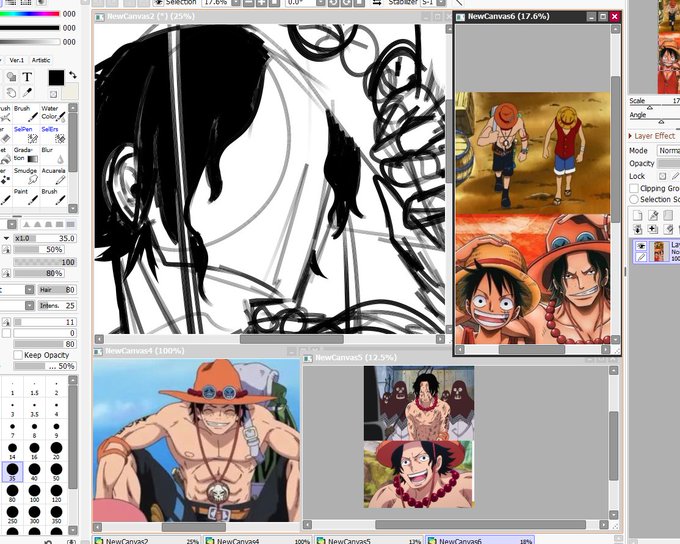Open the x1.0 brush size multiplier arrow
The width and height of the screenshot is (680, 544).
point(6,238)
